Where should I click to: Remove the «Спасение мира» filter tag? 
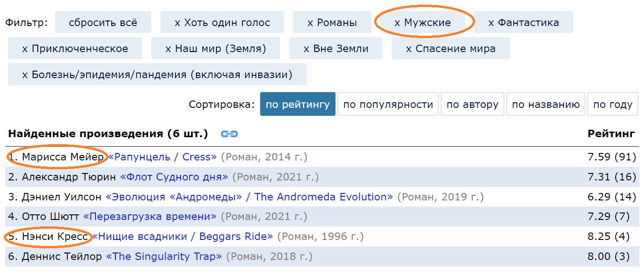click(x=450, y=48)
